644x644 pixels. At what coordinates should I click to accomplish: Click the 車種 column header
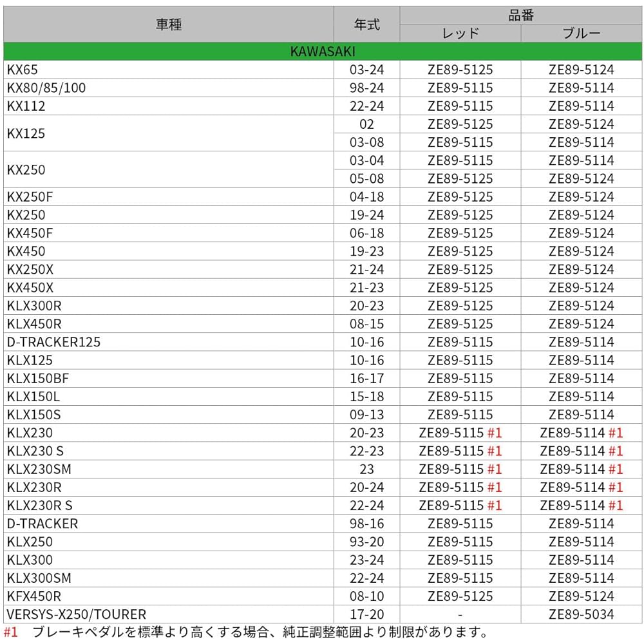[x=168, y=24]
